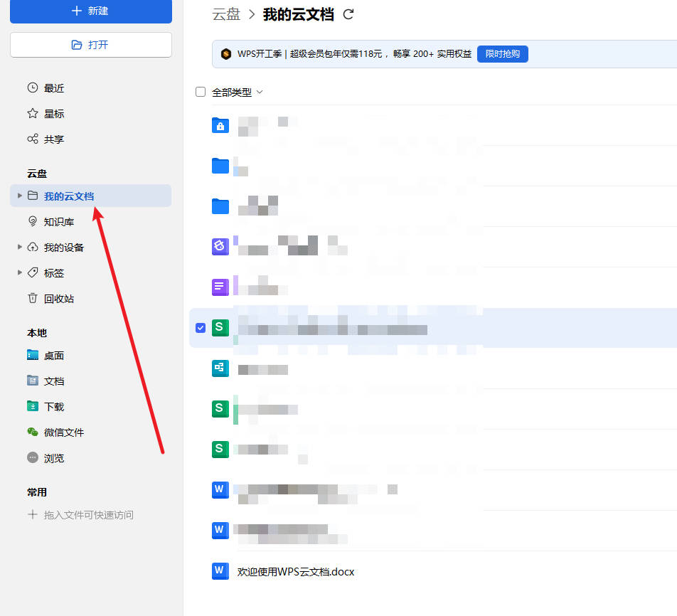Uncheck the selected spreadsheet row checkbox

[201, 328]
